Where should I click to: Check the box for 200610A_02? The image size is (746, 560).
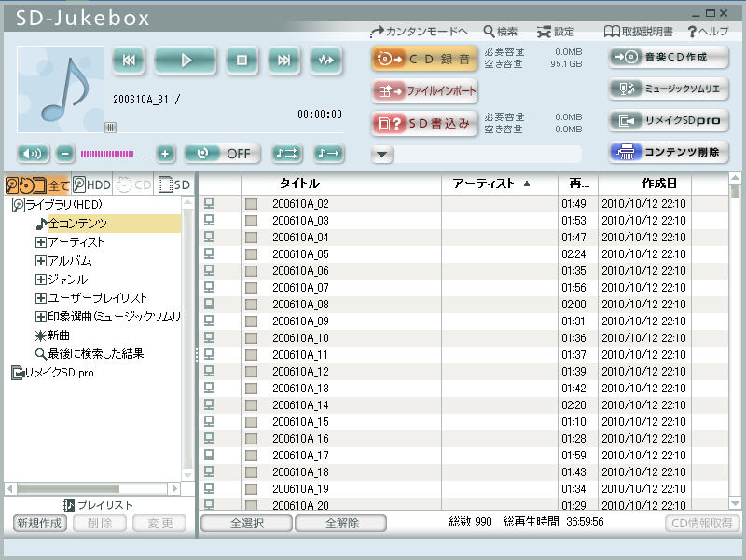[251, 204]
